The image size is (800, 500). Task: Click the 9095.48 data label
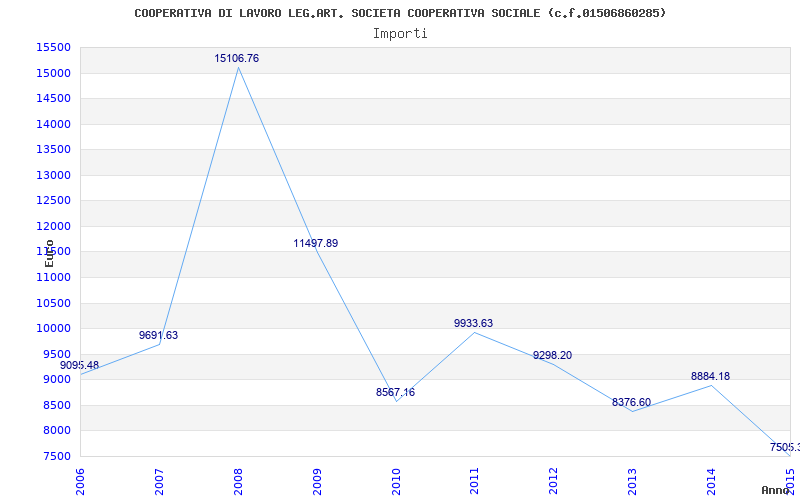(x=80, y=365)
